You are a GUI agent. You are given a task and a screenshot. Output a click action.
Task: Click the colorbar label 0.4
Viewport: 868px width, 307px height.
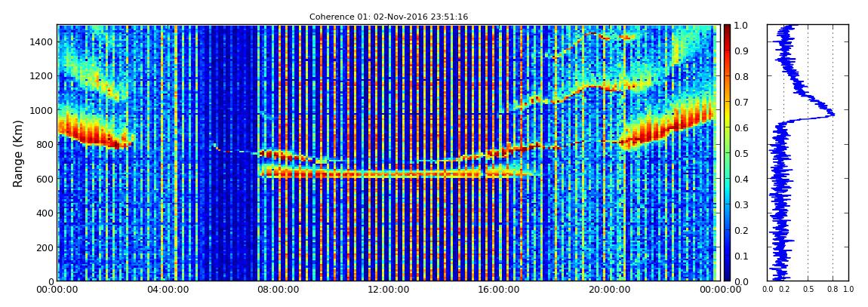(740, 180)
